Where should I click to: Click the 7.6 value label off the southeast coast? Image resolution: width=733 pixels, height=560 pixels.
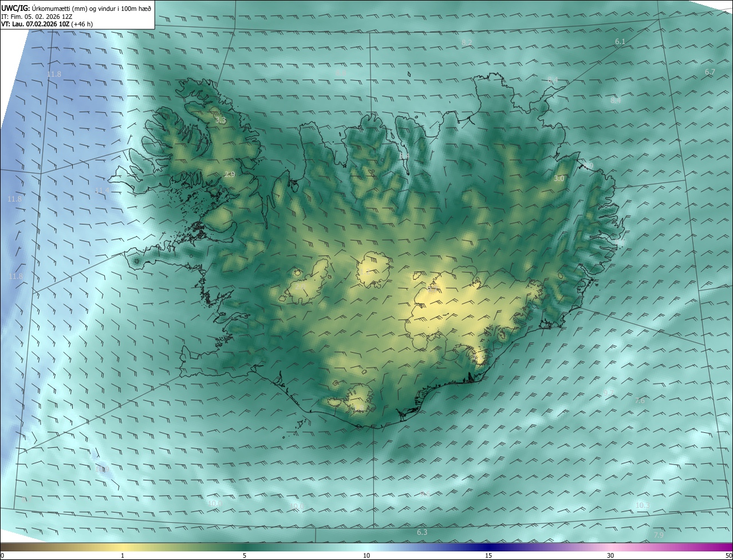[x=640, y=401]
